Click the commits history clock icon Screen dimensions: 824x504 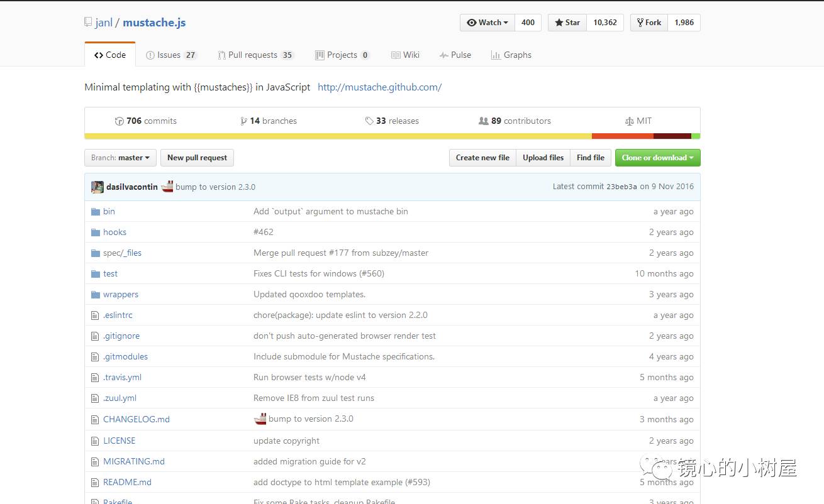(120, 121)
